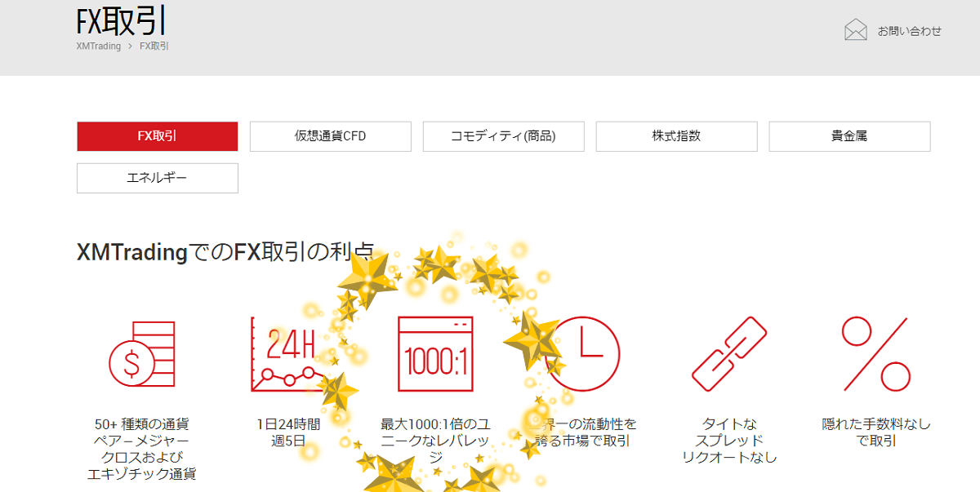Click the envelope contact icon

point(856,30)
